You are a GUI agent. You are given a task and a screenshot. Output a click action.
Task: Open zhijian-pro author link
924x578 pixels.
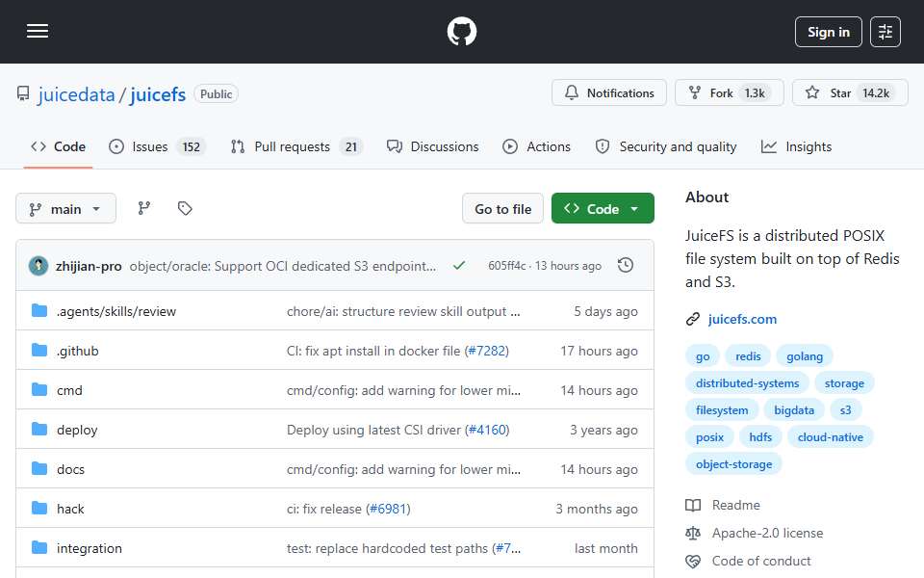pyautogui.click(x=89, y=267)
